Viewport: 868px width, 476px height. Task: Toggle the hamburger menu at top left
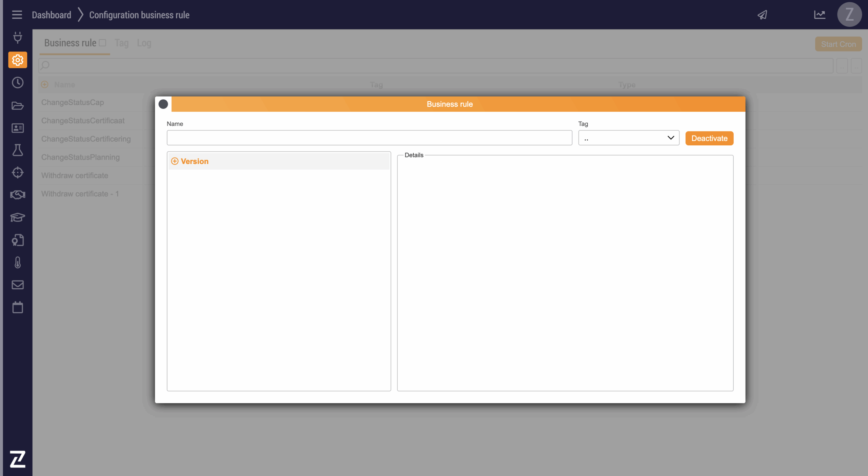tap(17, 15)
